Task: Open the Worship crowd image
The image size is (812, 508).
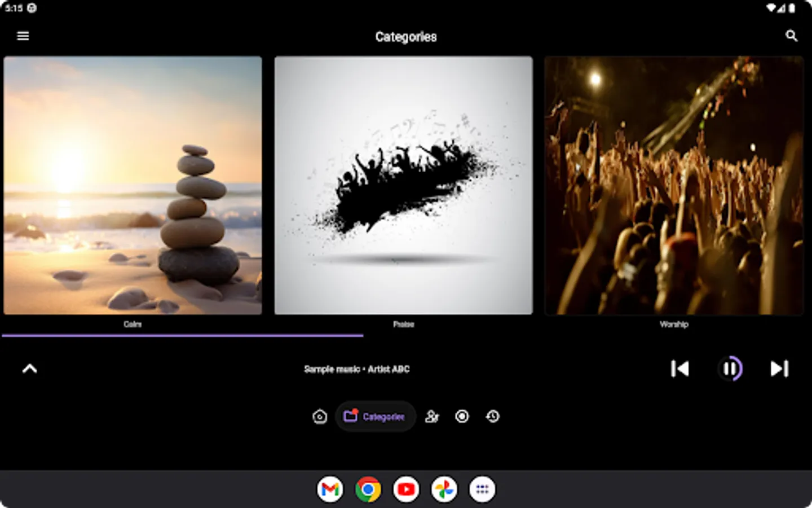Action: tap(674, 185)
